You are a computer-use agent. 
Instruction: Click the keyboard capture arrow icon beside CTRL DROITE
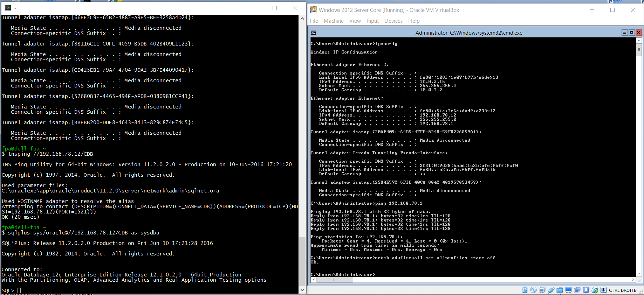(603, 290)
